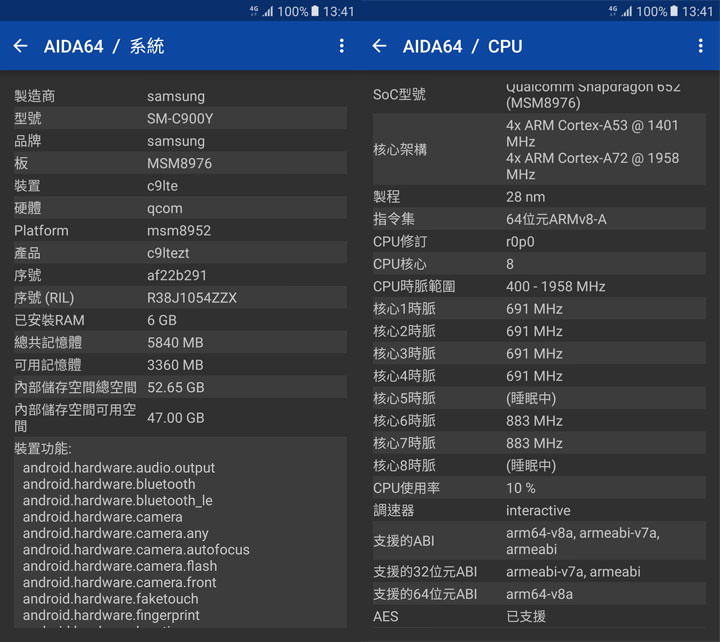The width and height of the screenshot is (720, 642).
Task: Tap the back arrow in the CPU header
Action: pyautogui.click(x=379, y=46)
